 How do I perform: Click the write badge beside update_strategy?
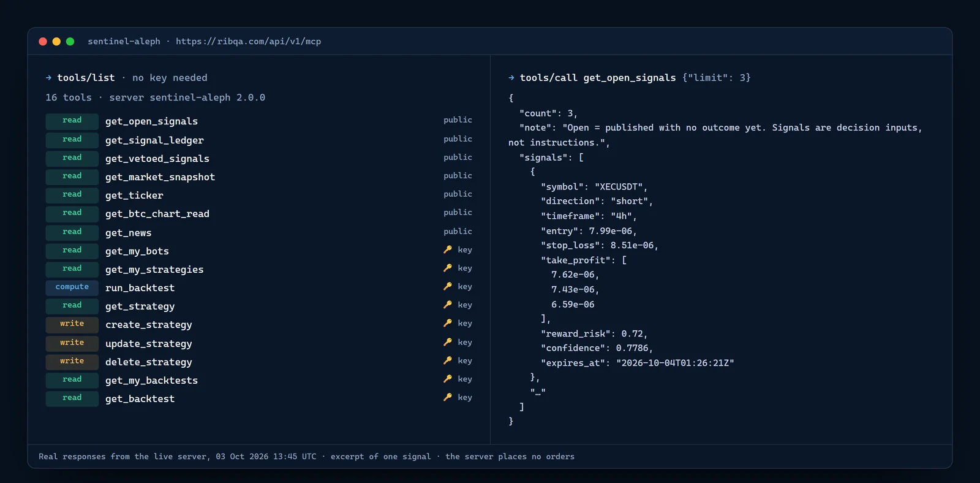coord(72,343)
